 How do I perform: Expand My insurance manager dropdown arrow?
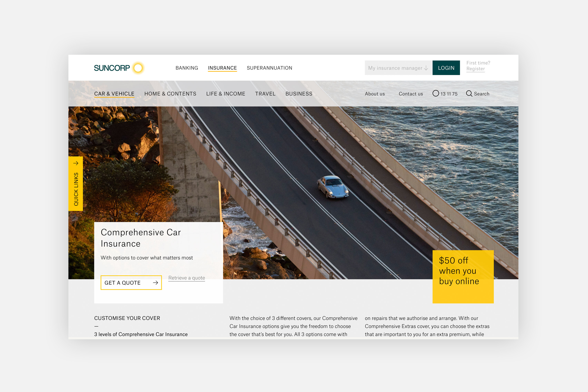(426, 68)
